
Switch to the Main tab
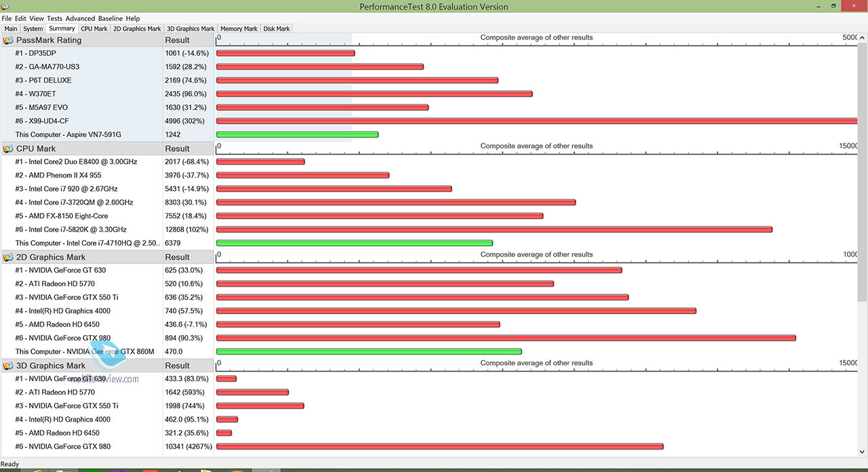tap(11, 29)
